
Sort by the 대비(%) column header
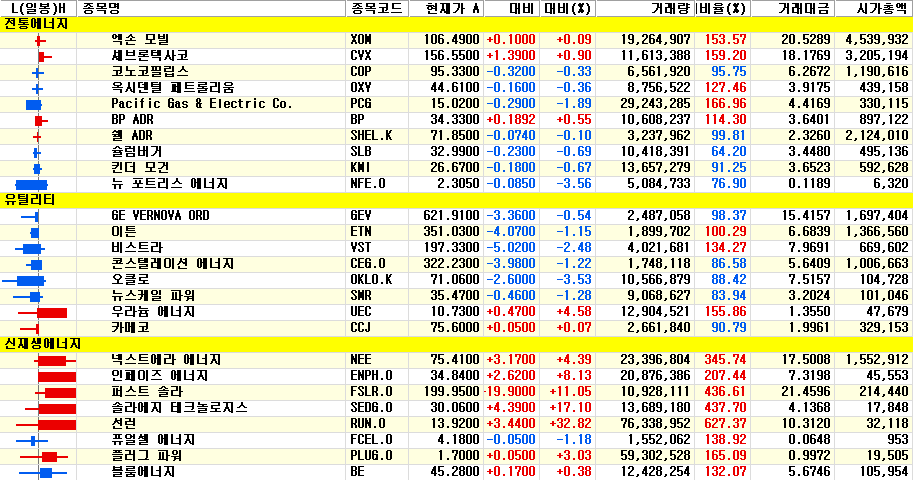coord(567,8)
